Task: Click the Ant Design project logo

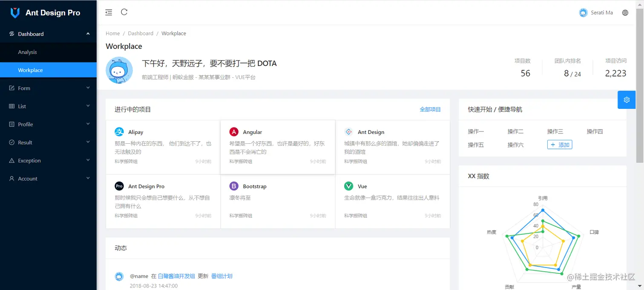Action: tap(348, 132)
